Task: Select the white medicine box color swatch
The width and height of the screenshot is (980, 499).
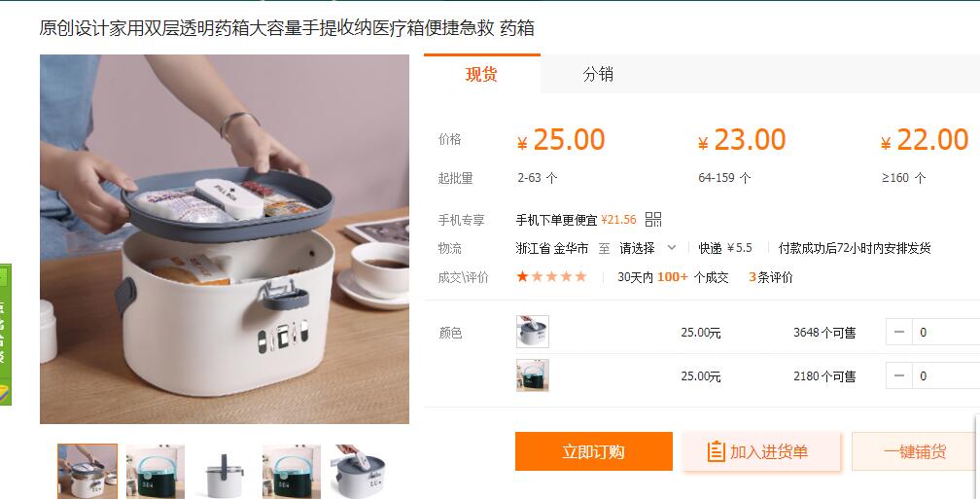Action: [533, 332]
